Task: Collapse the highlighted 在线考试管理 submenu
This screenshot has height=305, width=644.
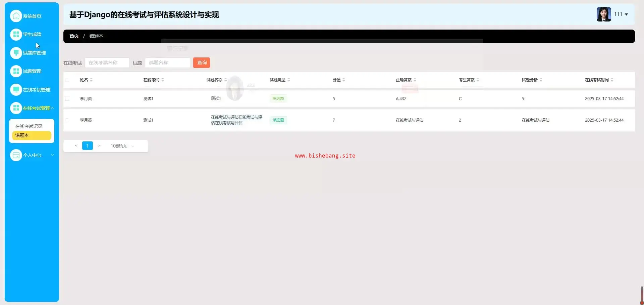Action: 32,108
